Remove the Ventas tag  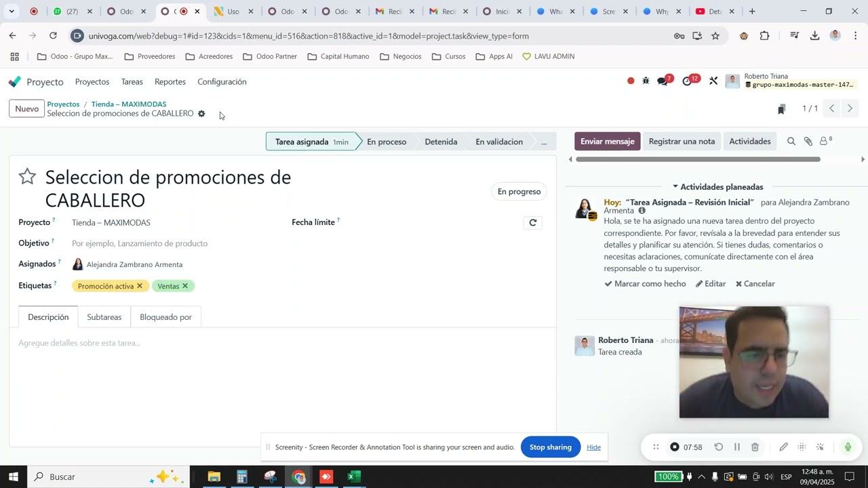185,286
